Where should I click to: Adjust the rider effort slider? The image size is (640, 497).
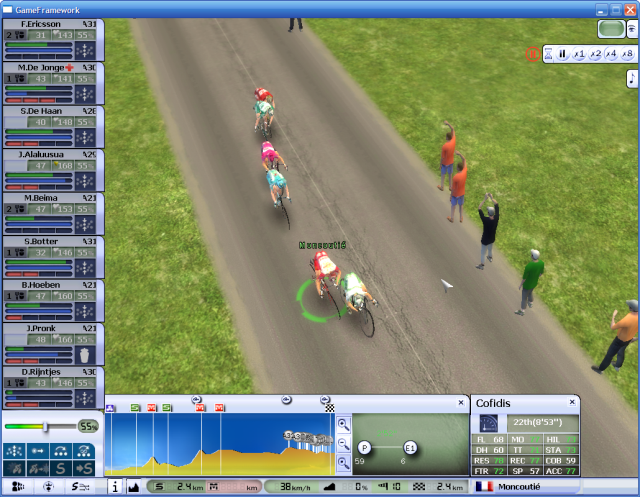pos(45,426)
